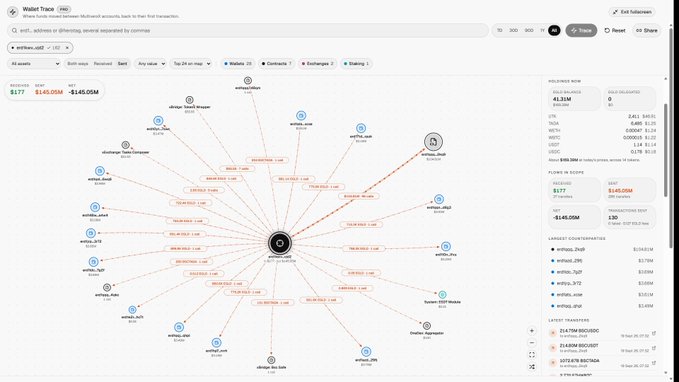Remove the traced wallet chip
Image resolution: width=679 pixels, height=382 pixels.
point(67,48)
